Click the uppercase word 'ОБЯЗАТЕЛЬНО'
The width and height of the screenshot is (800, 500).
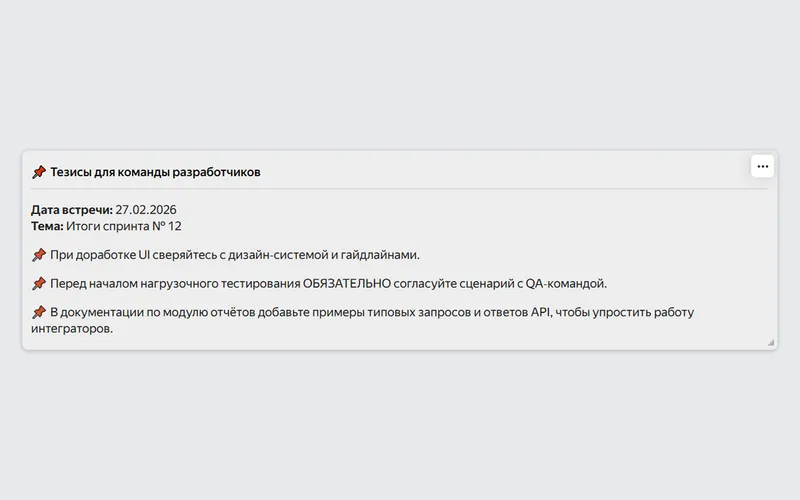pyautogui.click(x=347, y=283)
